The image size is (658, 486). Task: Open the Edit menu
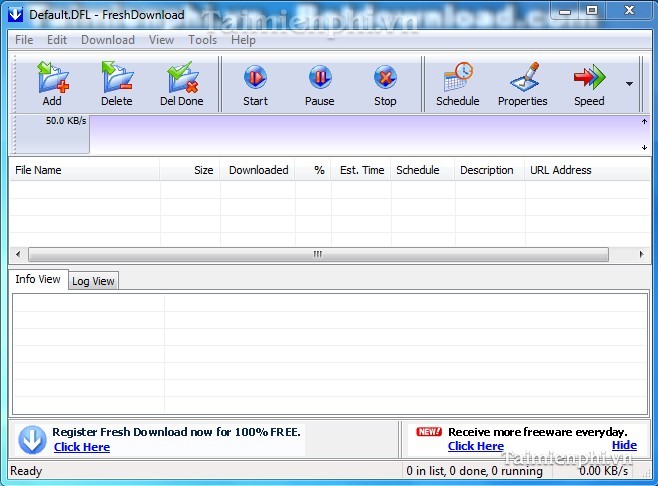pos(57,40)
